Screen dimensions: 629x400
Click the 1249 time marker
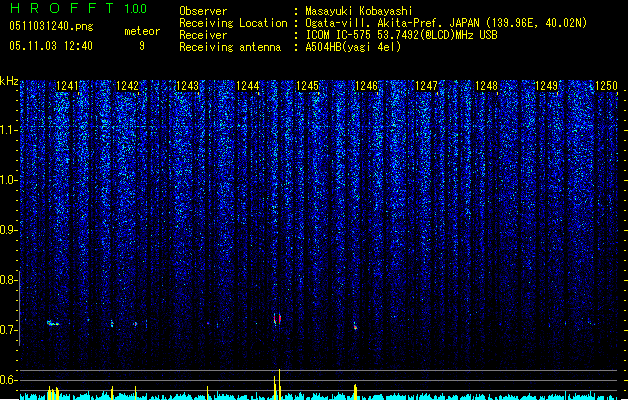pos(546,86)
